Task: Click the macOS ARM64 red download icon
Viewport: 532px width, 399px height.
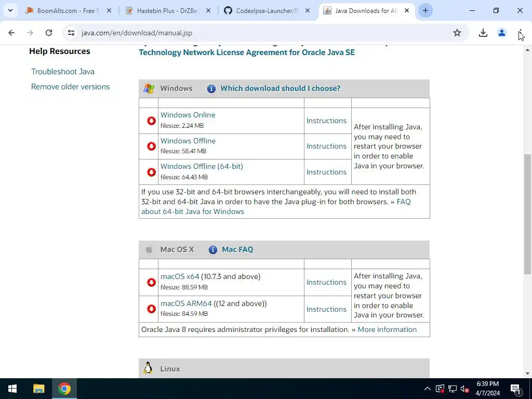Action: point(151,309)
